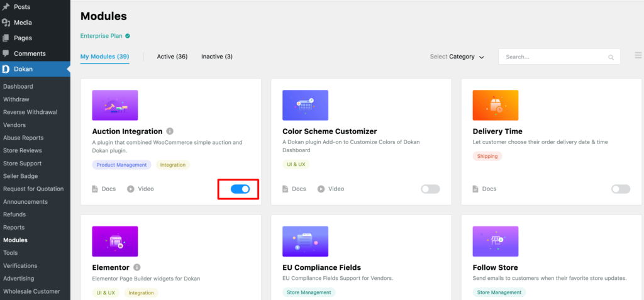Switch to Inactive (3) tab
Image resolution: width=644 pixels, height=300 pixels.
pyautogui.click(x=217, y=57)
